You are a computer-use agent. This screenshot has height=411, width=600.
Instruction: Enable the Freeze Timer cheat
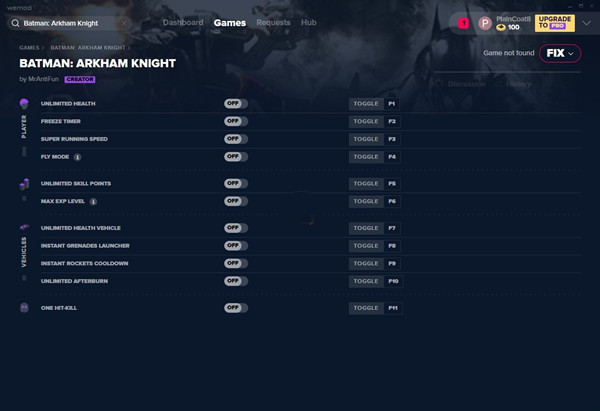[236, 121]
